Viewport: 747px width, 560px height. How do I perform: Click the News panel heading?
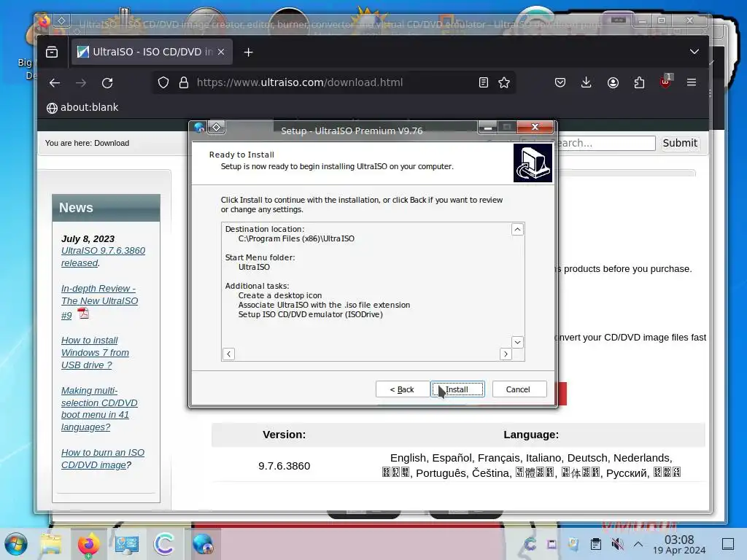[106, 208]
